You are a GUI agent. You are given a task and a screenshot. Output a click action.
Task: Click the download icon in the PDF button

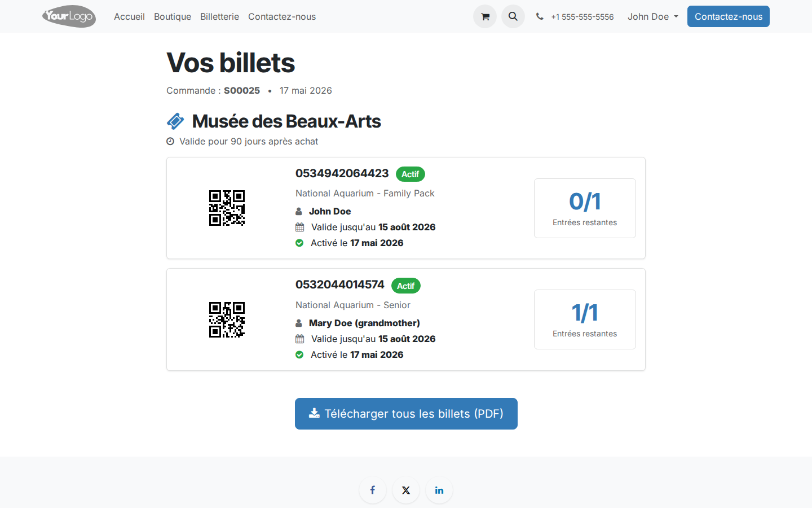coord(314,413)
